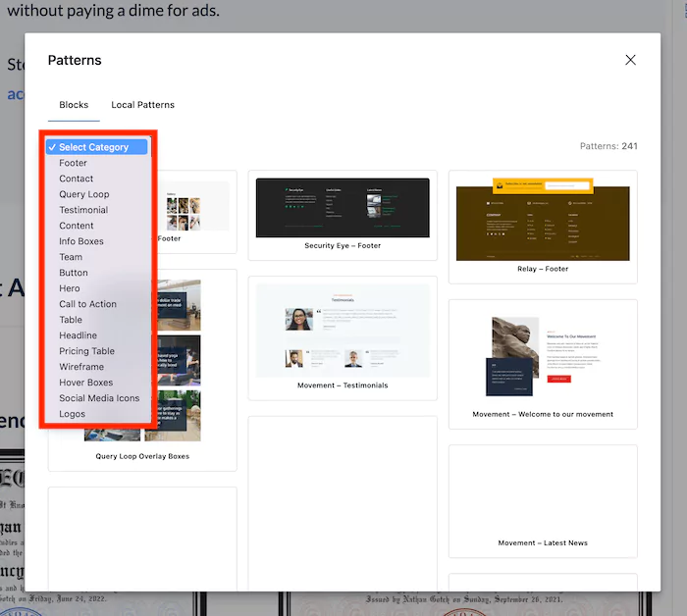Select Social Media Icons category

point(99,398)
